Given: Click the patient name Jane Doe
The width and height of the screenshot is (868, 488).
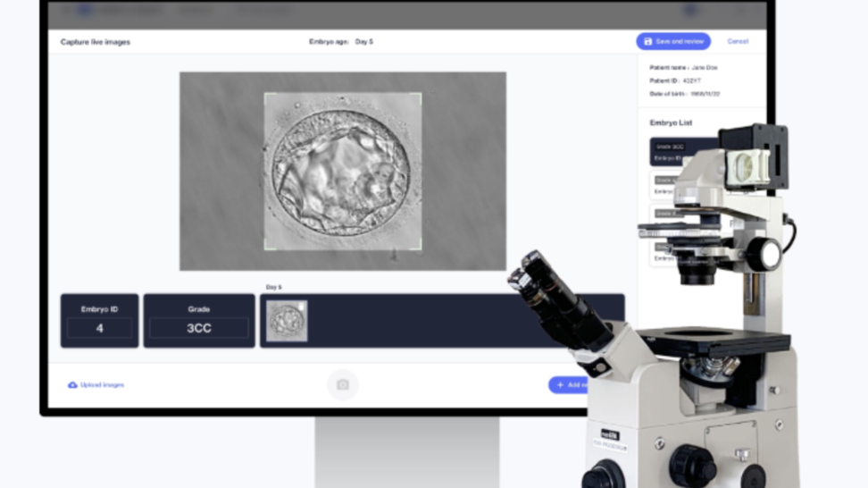Looking at the screenshot, I should pos(704,67).
